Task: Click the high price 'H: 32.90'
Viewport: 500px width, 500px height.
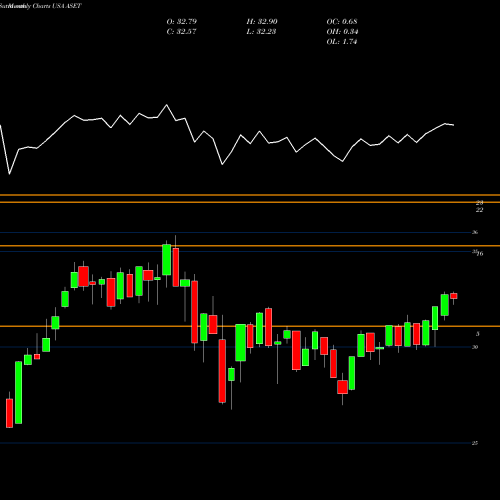Action: (x=262, y=22)
